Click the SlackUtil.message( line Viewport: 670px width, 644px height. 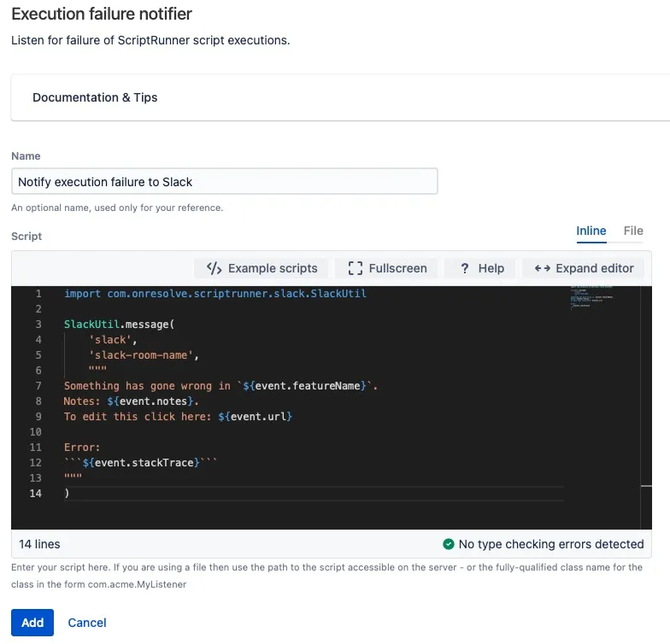click(x=120, y=325)
